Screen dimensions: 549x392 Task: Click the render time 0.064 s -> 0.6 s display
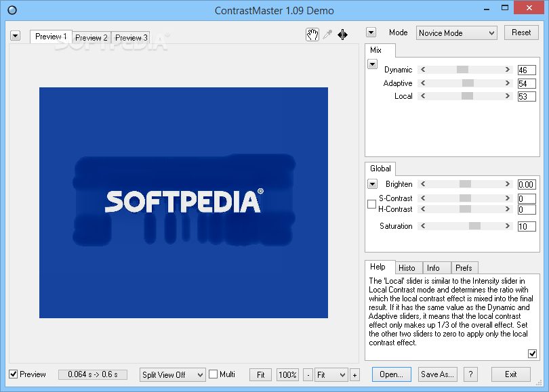93,374
